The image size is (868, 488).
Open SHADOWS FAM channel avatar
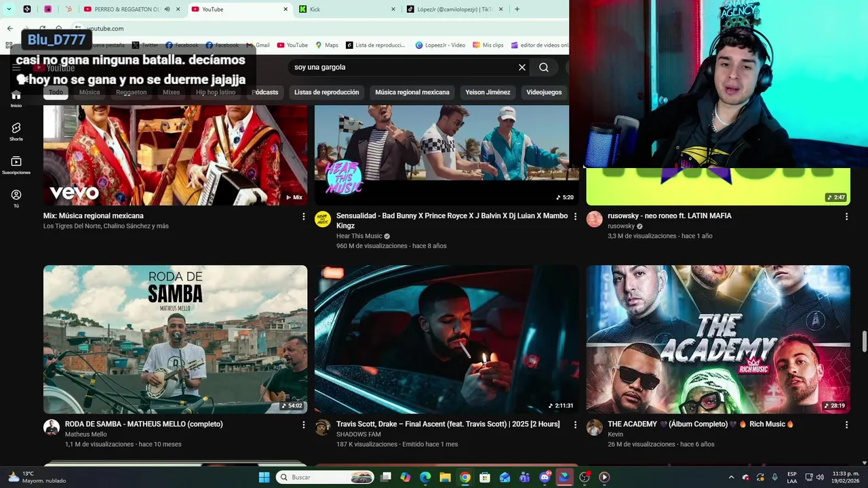point(323,427)
